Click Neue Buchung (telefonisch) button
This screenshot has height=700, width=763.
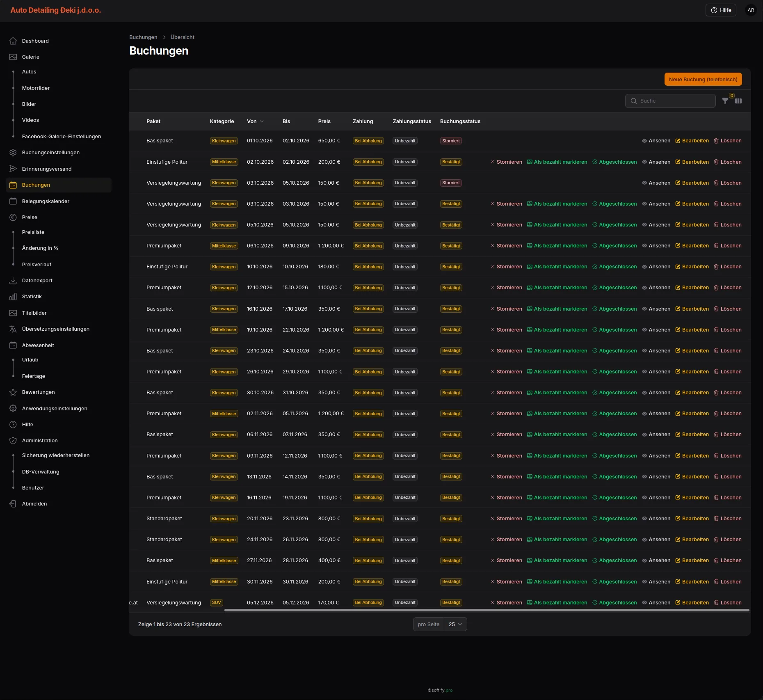pos(703,80)
